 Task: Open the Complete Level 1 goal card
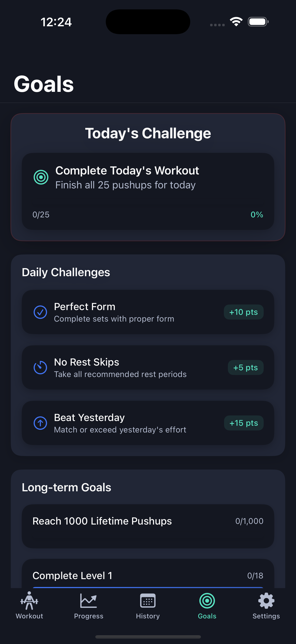[148, 574]
